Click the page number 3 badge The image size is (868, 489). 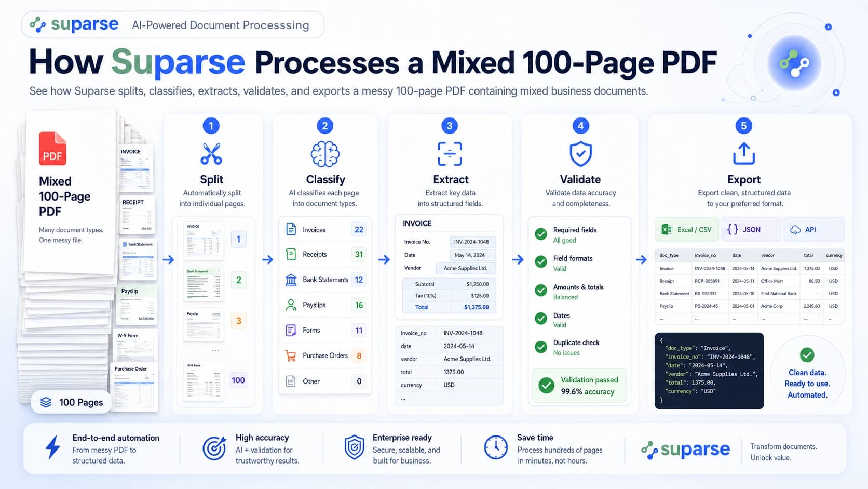point(238,321)
